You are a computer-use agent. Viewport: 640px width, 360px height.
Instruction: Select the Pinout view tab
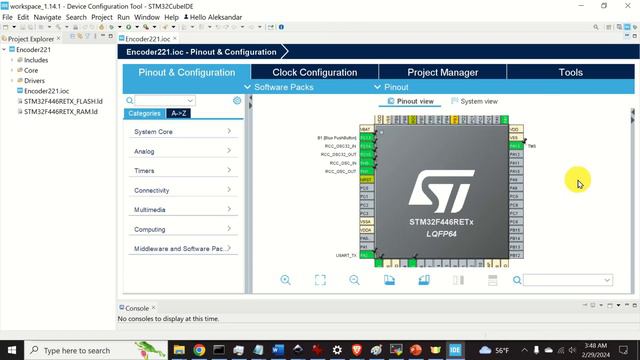tap(410, 101)
